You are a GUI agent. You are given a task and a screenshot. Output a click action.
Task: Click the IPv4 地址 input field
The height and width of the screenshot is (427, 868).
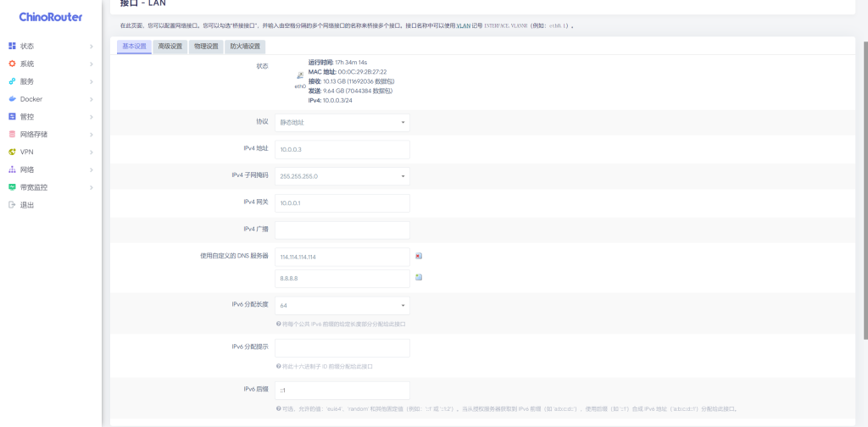(342, 149)
